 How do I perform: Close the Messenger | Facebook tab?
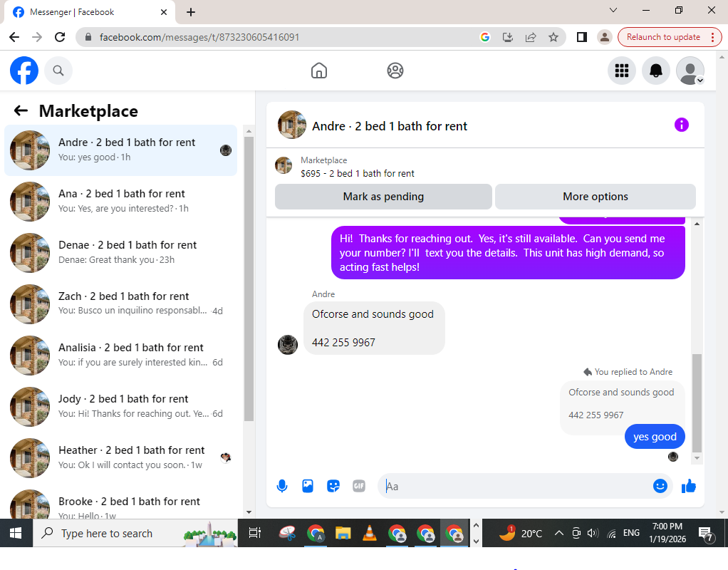click(163, 12)
